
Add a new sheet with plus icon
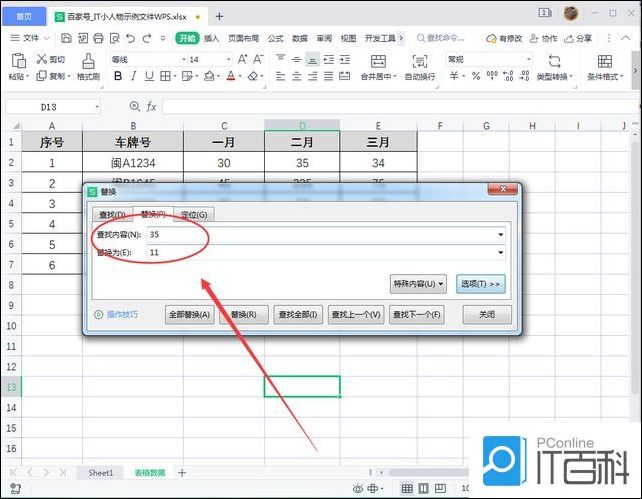tap(182, 473)
